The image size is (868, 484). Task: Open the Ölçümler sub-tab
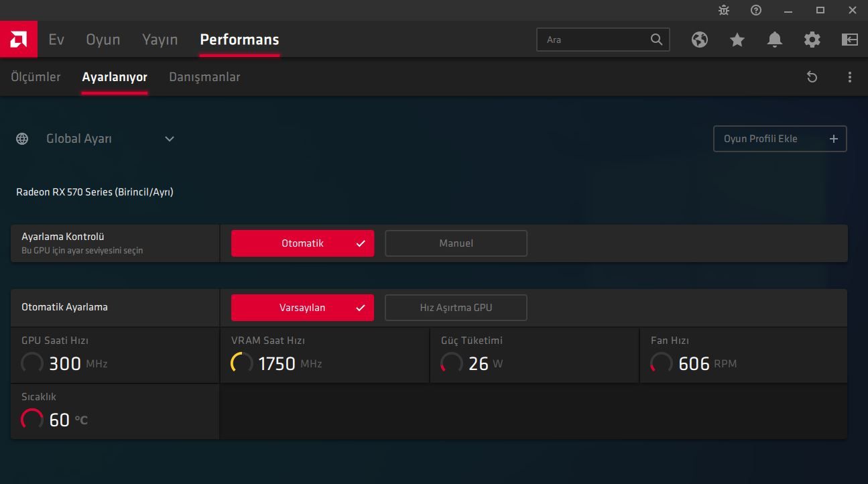coord(36,77)
